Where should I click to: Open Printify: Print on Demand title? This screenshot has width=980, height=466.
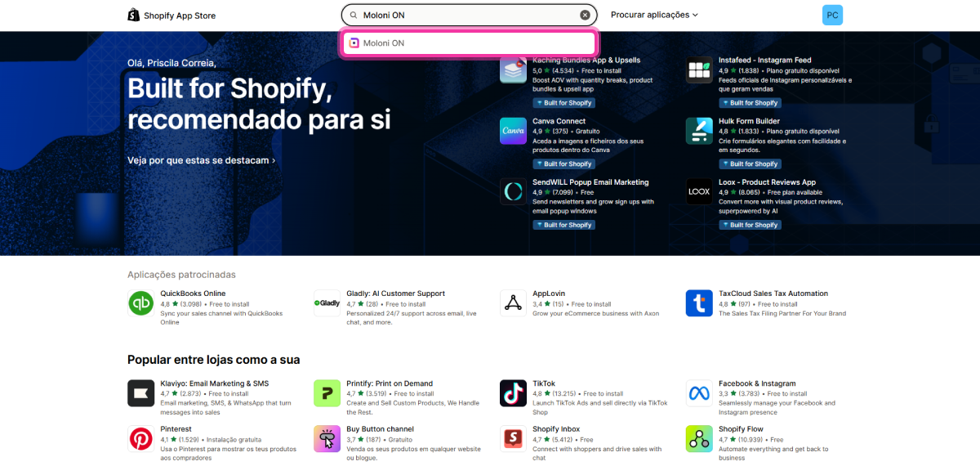click(390, 383)
